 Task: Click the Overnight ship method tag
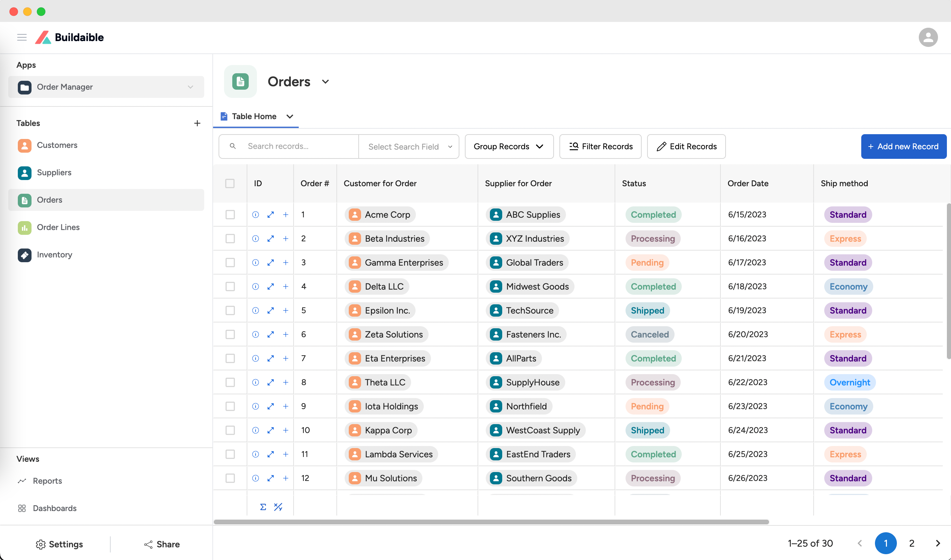[849, 382]
